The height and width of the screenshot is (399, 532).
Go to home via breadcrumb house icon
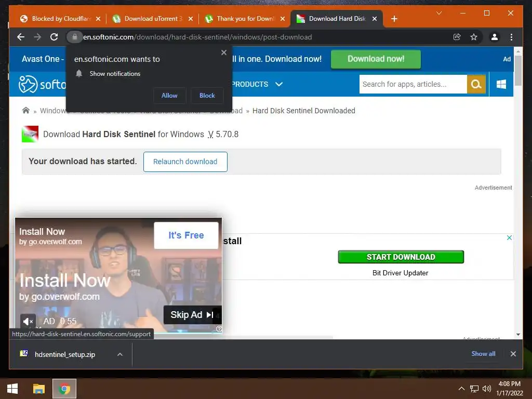point(26,111)
